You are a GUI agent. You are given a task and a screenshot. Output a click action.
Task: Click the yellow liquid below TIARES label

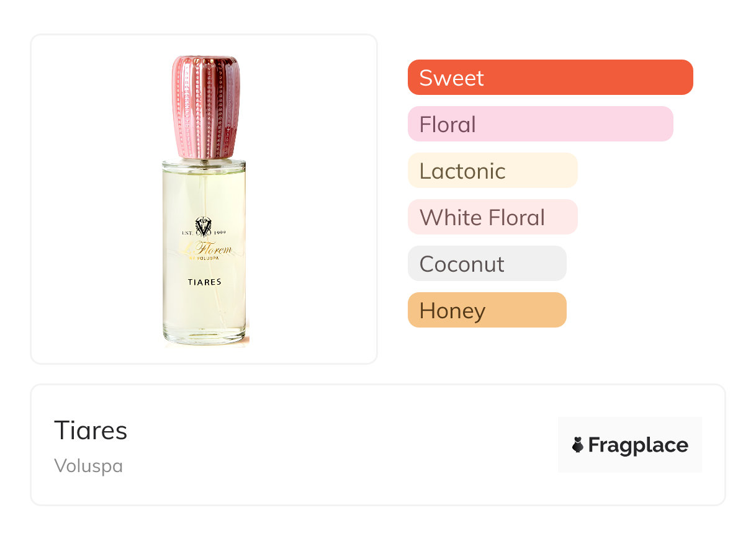pyautogui.click(x=204, y=307)
